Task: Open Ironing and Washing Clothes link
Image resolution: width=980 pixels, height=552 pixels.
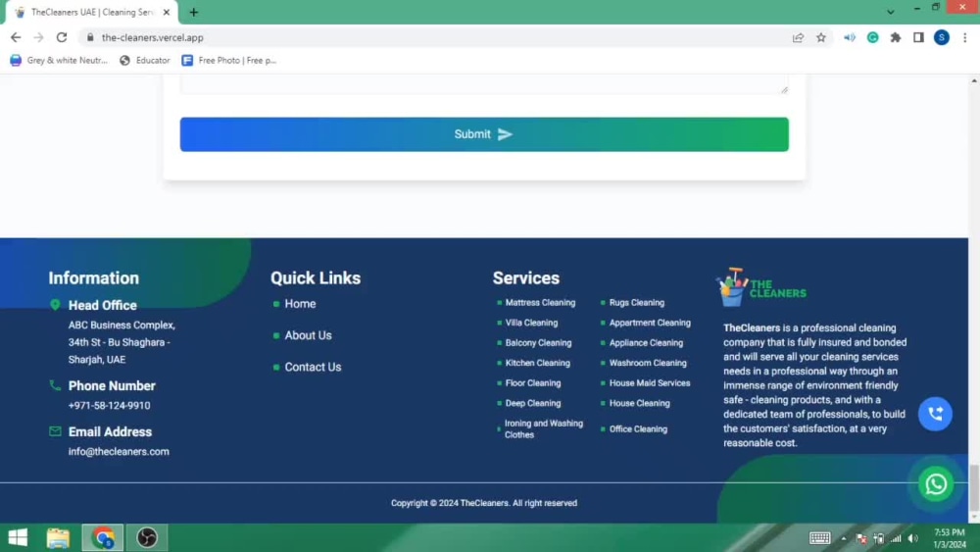Action: click(x=543, y=428)
